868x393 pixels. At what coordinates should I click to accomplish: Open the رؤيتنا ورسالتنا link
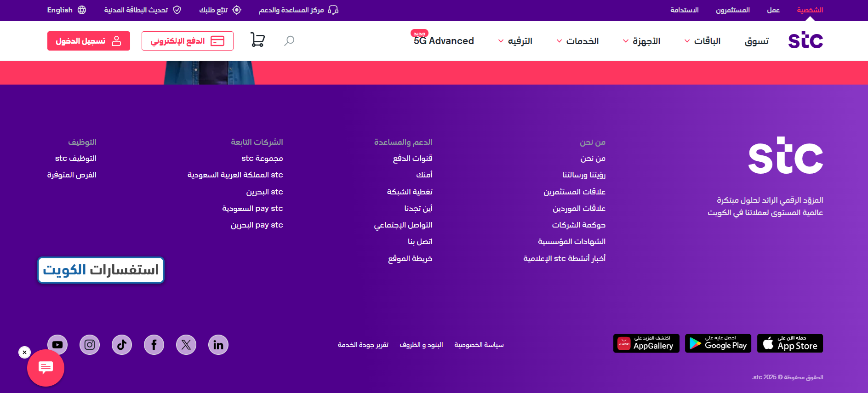(x=584, y=175)
